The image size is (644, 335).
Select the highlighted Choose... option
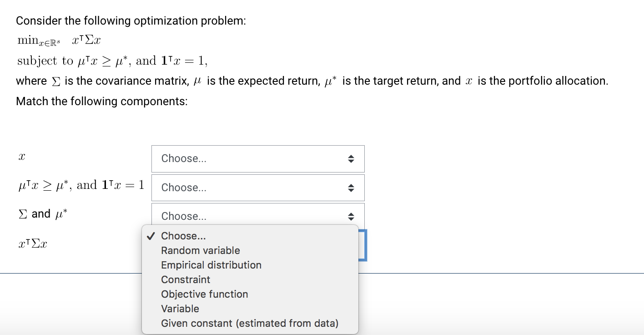click(x=184, y=236)
